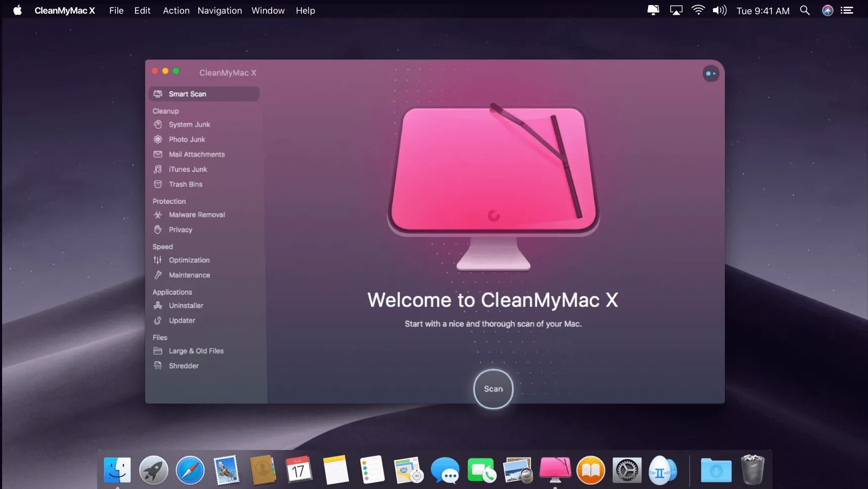Image resolution: width=868 pixels, height=489 pixels.
Task: Open the Gemini II app in the Dock
Action: (663, 470)
